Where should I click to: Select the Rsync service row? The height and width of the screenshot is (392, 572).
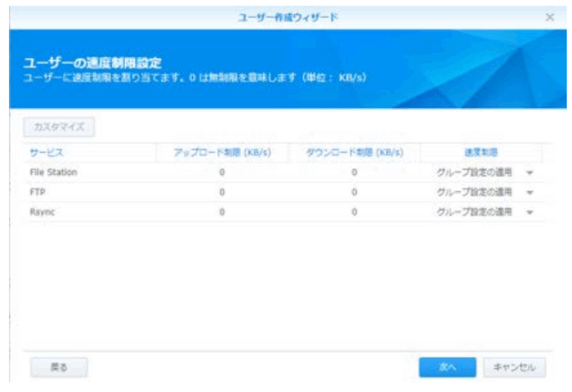43,212
